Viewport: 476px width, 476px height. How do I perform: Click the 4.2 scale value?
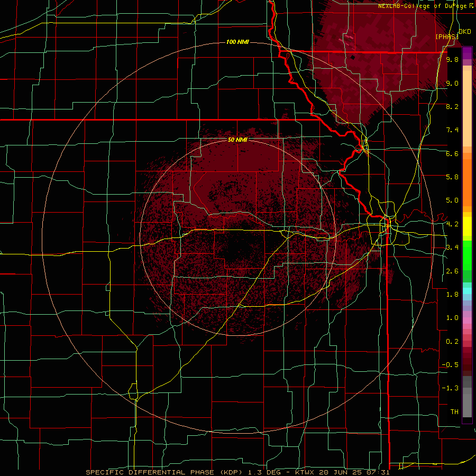[x=452, y=224]
